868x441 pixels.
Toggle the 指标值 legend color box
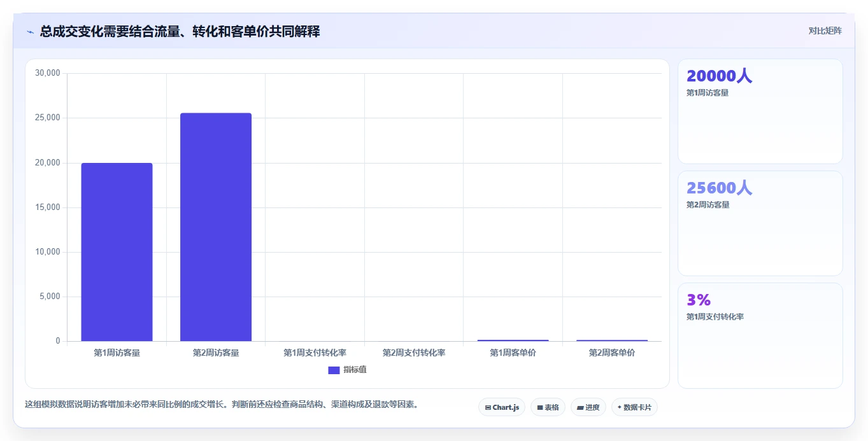click(x=334, y=370)
